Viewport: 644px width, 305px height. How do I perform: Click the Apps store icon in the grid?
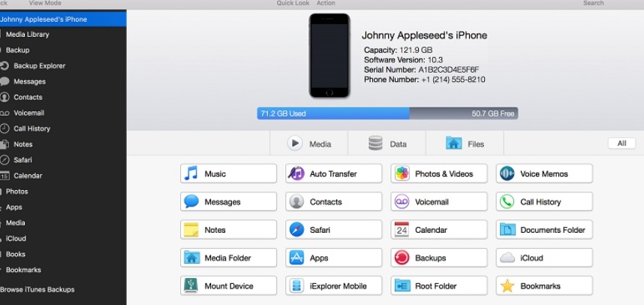coord(296,258)
